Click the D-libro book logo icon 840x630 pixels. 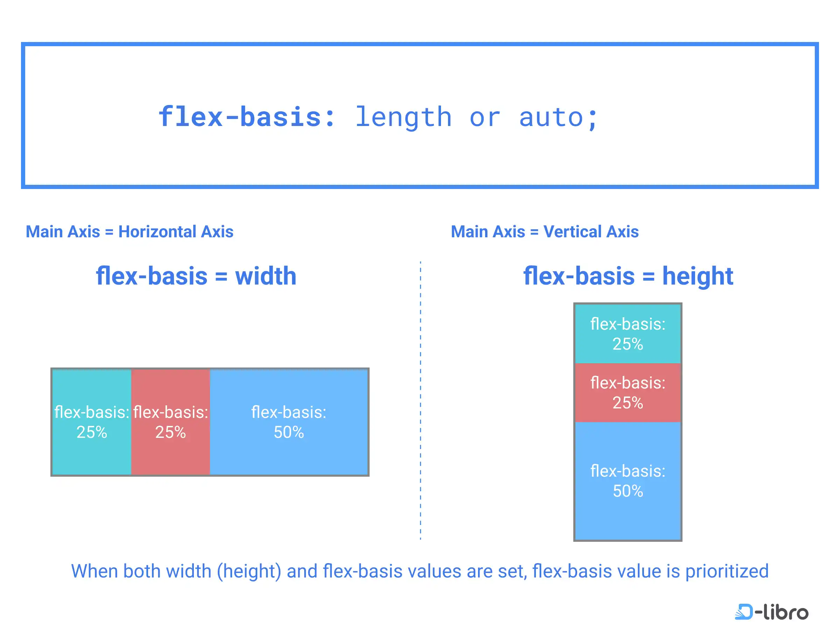tap(743, 612)
